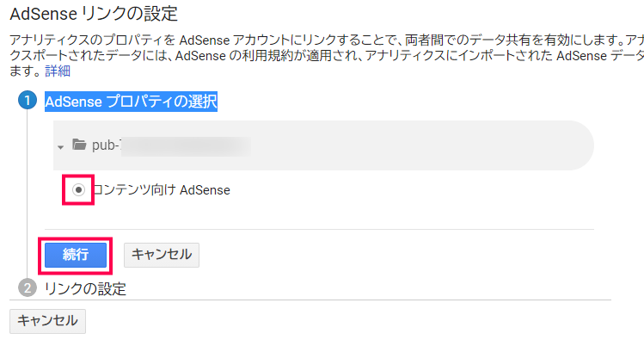644x346 pixels.
Task: Select the pub- account tree row text
Action: coord(105,145)
